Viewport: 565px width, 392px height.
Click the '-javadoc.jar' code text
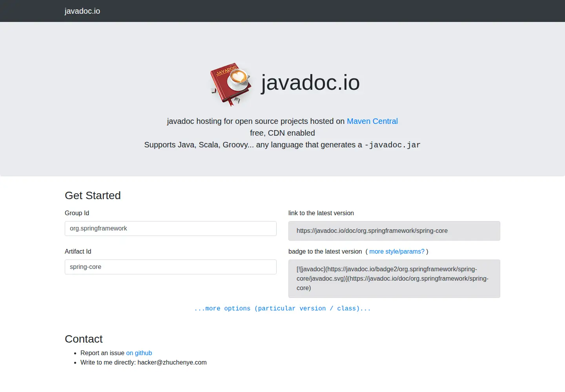(392, 145)
